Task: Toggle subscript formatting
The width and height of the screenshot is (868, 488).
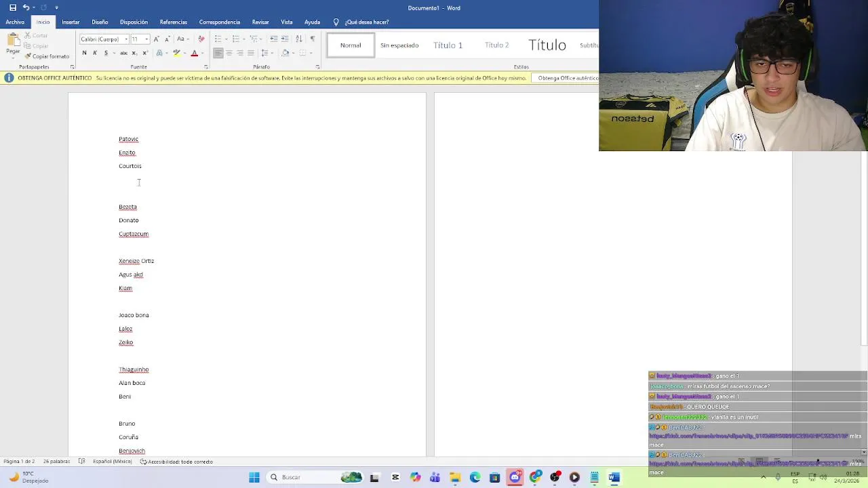Action: 134,53
